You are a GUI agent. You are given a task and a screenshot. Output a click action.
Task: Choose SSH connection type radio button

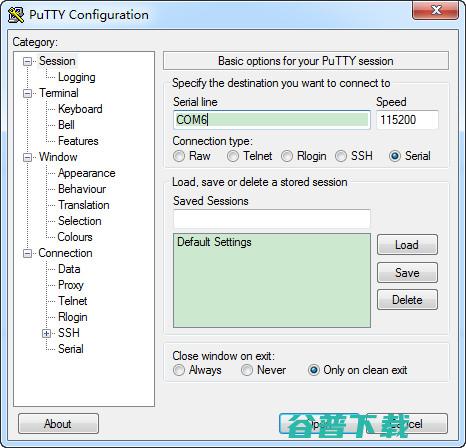tap(341, 156)
